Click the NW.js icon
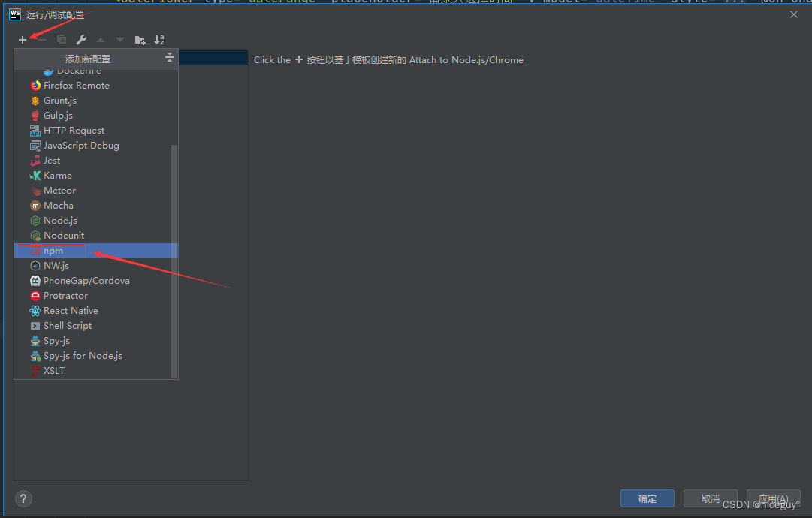This screenshot has height=518, width=812. (x=35, y=266)
